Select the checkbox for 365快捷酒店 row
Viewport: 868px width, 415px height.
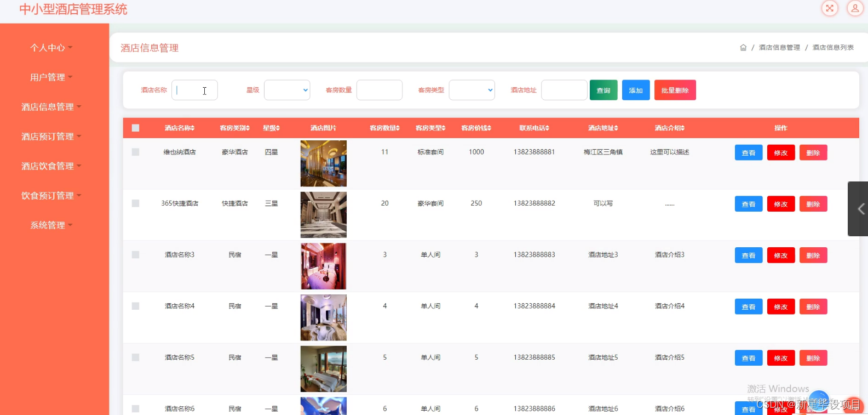(135, 203)
